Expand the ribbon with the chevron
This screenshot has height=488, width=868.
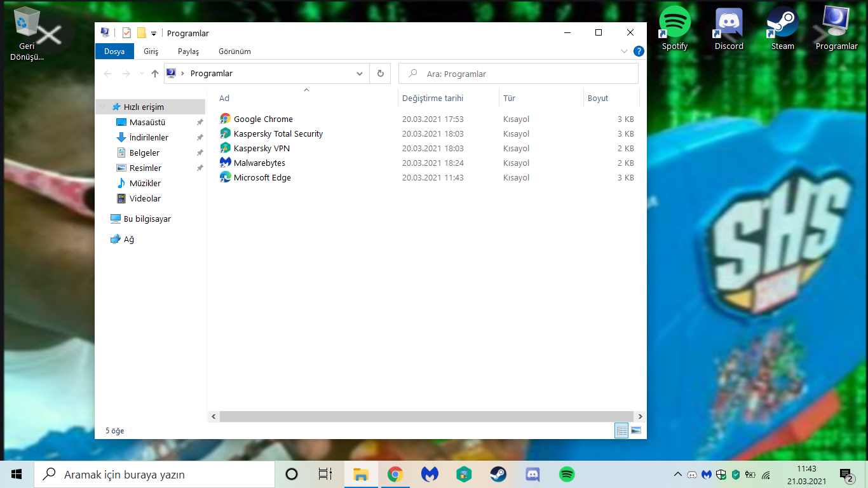point(624,51)
